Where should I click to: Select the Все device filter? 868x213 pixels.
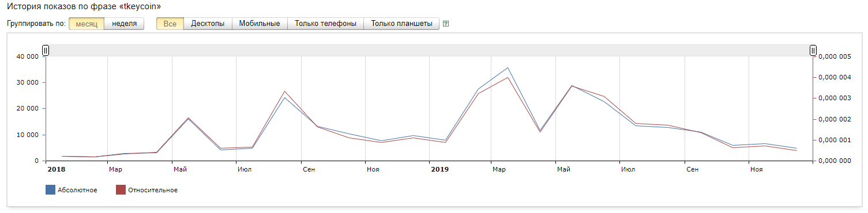tap(170, 24)
